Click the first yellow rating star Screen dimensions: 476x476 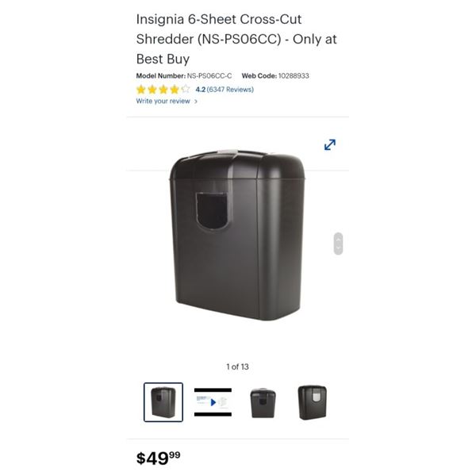pos(141,89)
